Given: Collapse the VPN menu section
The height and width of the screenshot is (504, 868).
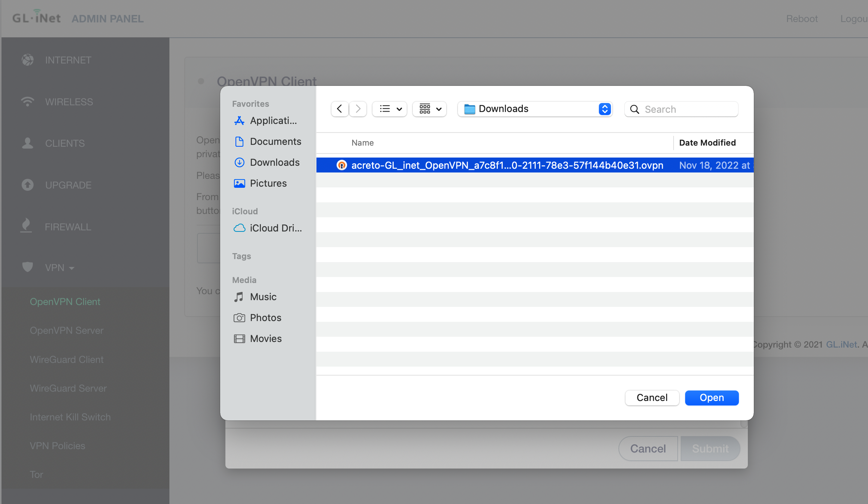Looking at the screenshot, I should (60, 268).
